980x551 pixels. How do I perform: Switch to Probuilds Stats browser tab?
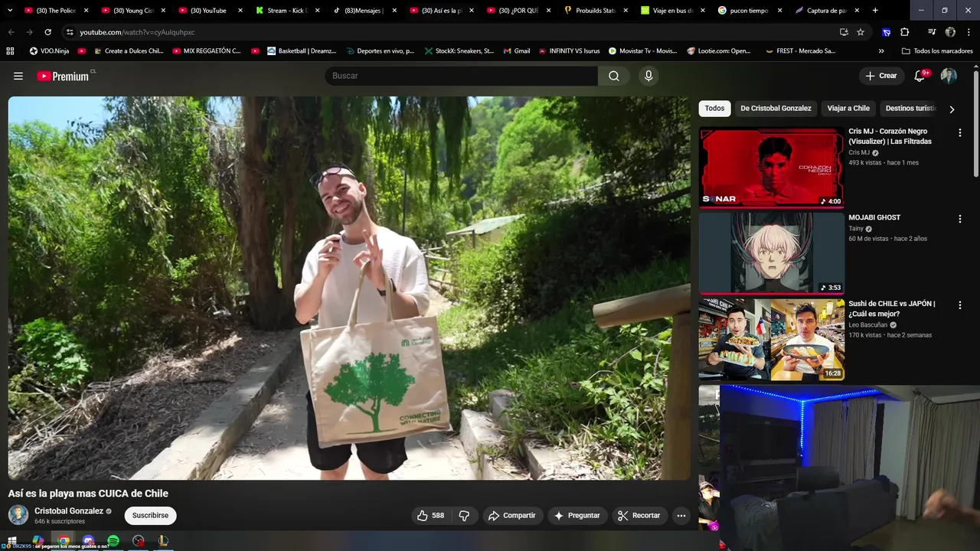[x=596, y=11]
